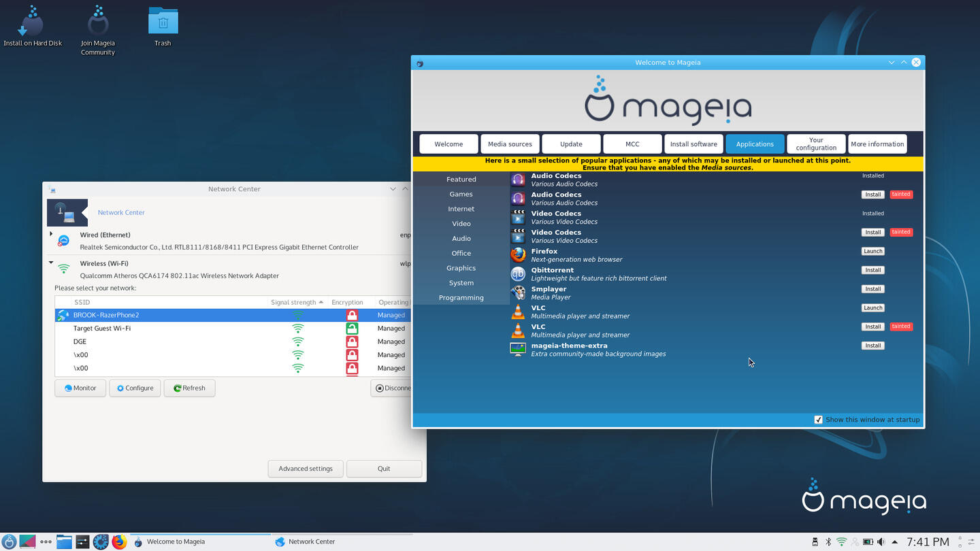Open the Trash desktop icon
The height and width of the screenshot is (551, 980).
click(x=163, y=26)
